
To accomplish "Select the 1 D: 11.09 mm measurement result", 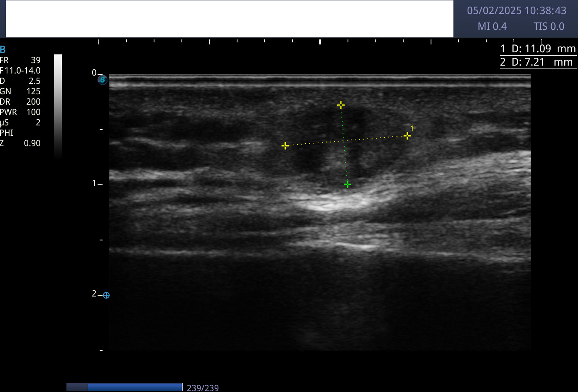I will tap(538, 49).
